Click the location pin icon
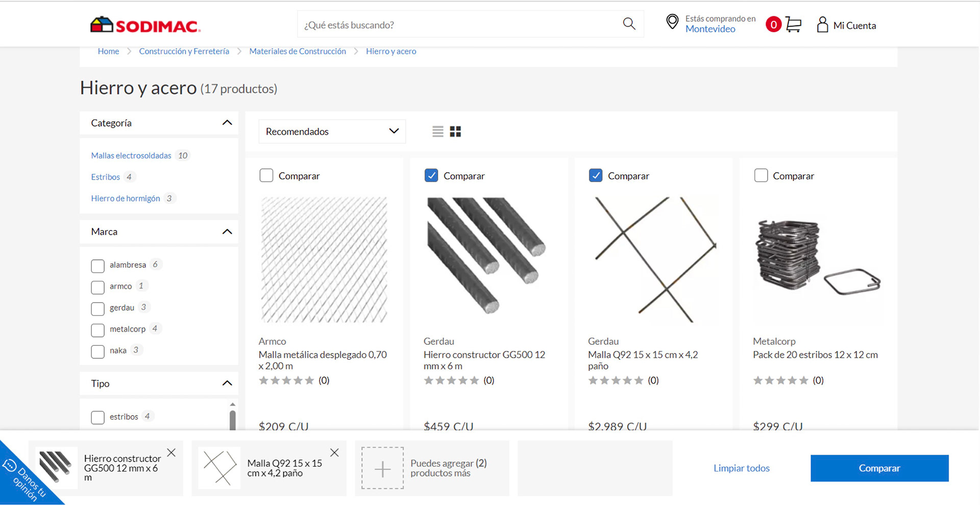980x505 pixels. tap(672, 21)
